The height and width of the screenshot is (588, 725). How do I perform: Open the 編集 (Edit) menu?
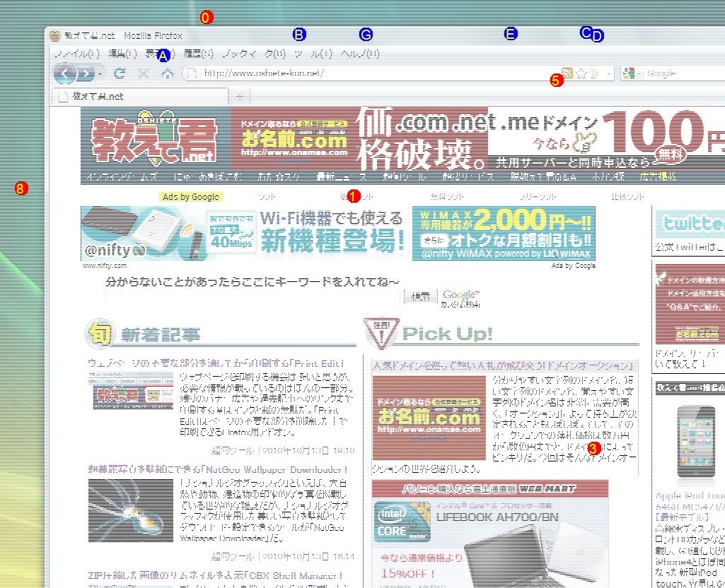pyautogui.click(x=122, y=54)
